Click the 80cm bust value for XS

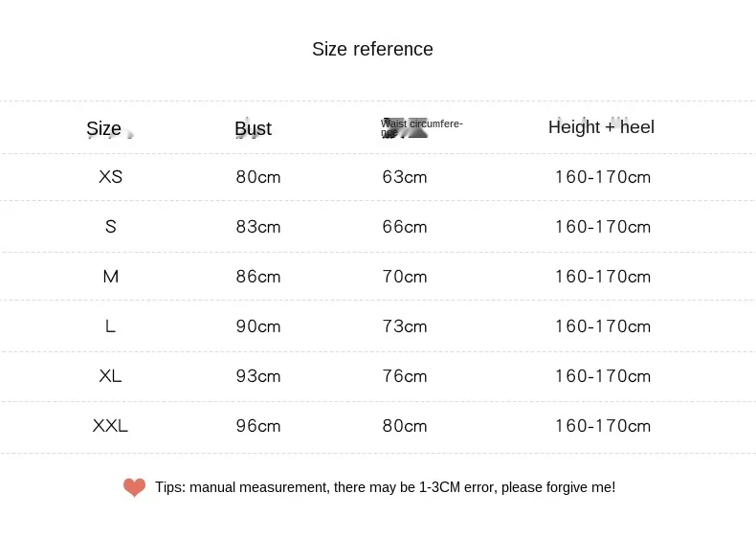tap(258, 177)
